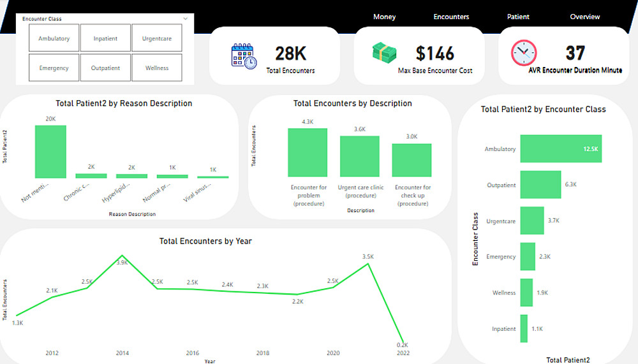Expand the Encounter Class slicer chevron
Image resolution: width=638 pixels, height=364 pixels.
tap(185, 18)
